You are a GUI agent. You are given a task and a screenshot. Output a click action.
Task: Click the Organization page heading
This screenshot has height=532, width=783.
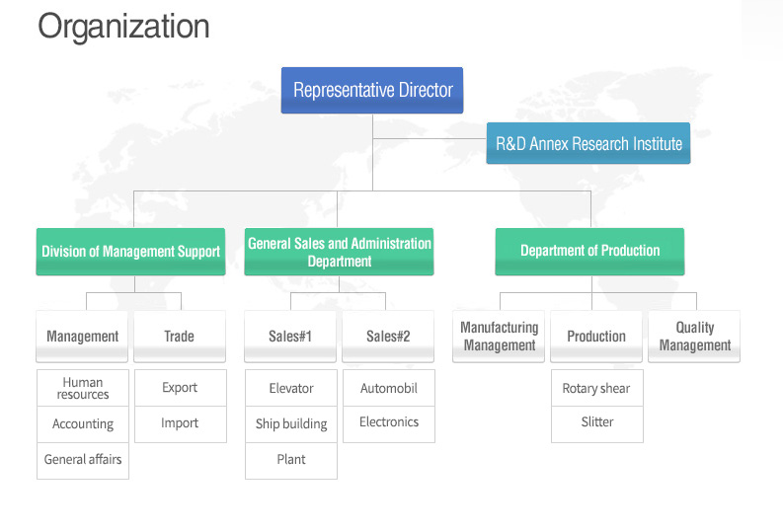[x=123, y=28]
